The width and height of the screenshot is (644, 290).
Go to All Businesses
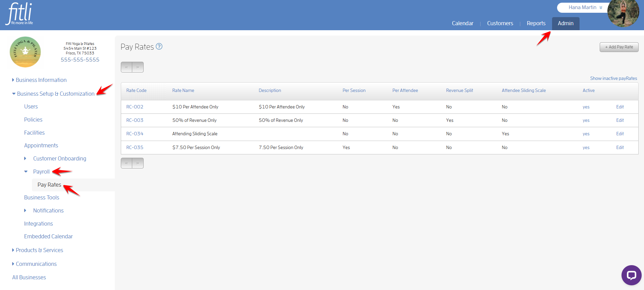point(29,277)
